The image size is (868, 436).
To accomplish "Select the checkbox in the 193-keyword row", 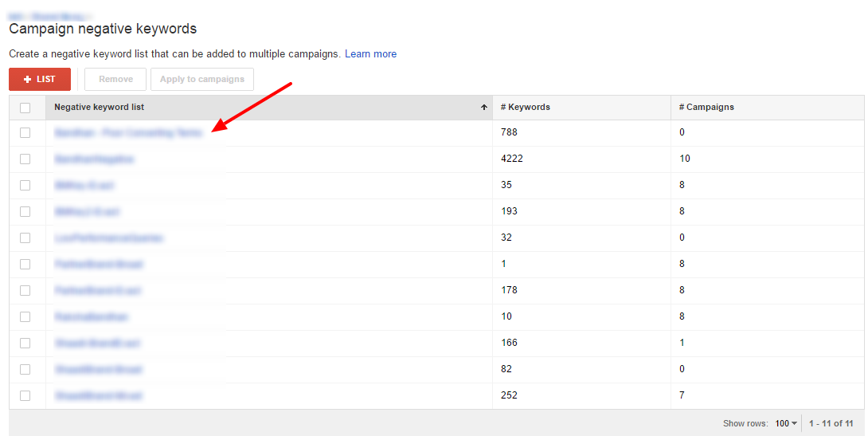I will click(25, 212).
